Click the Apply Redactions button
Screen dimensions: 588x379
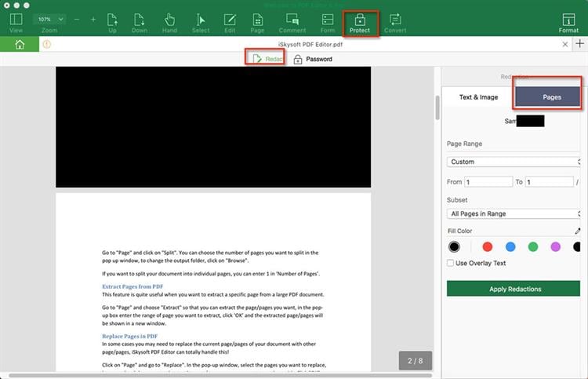pyautogui.click(x=514, y=289)
